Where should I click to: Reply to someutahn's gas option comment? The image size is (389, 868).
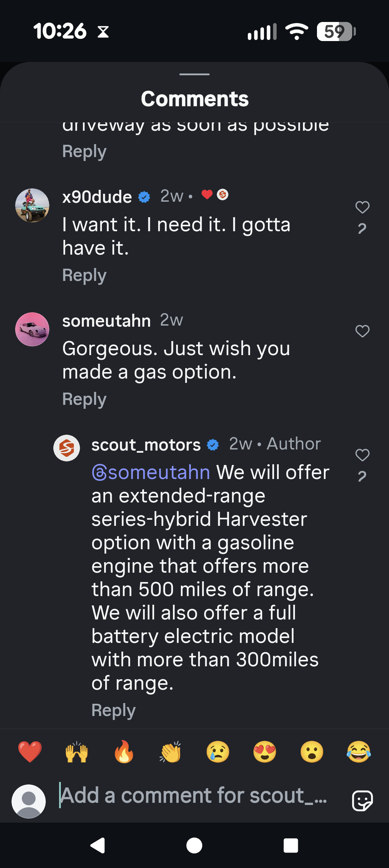pyautogui.click(x=84, y=399)
